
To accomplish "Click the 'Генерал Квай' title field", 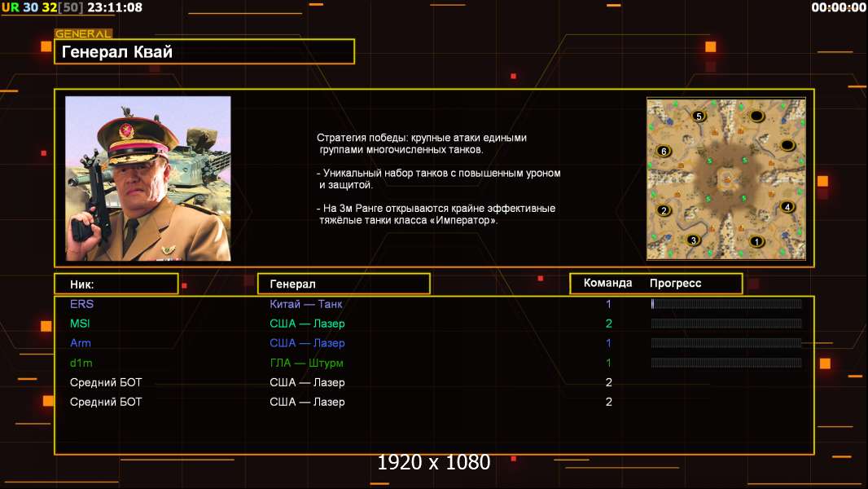I will [x=204, y=51].
